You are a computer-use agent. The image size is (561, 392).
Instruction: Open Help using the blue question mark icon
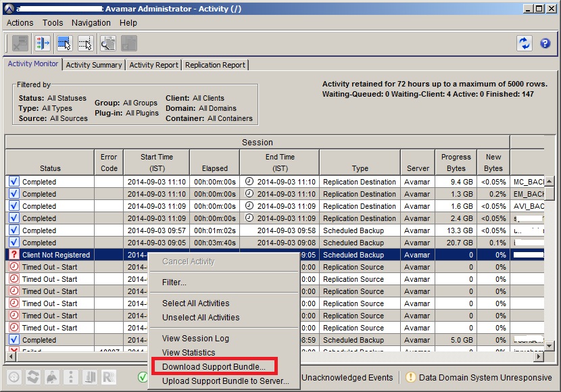click(545, 43)
